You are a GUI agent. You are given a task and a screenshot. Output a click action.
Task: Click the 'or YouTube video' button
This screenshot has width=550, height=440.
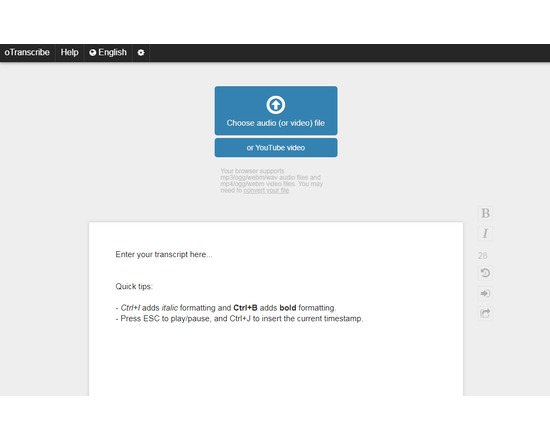(276, 148)
